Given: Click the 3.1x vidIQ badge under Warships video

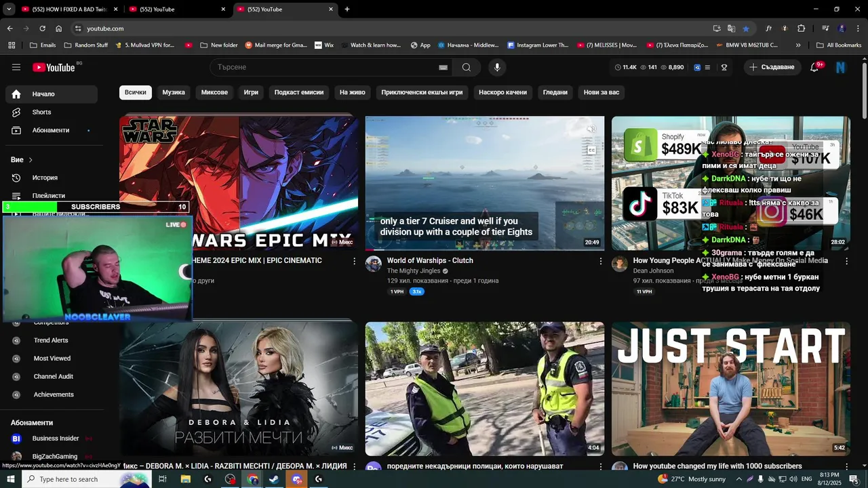Looking at the screenshot, I should tap(417, 291).
